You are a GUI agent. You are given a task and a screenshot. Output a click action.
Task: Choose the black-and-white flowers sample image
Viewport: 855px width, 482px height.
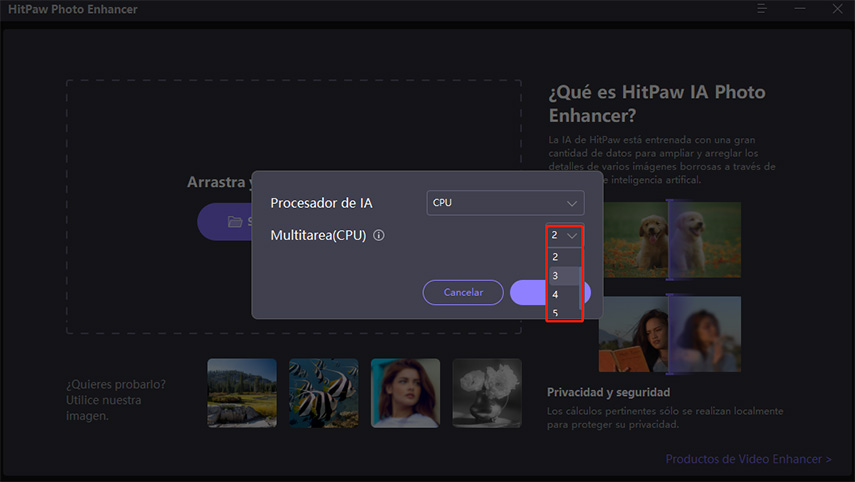click(x=487, y=393)
